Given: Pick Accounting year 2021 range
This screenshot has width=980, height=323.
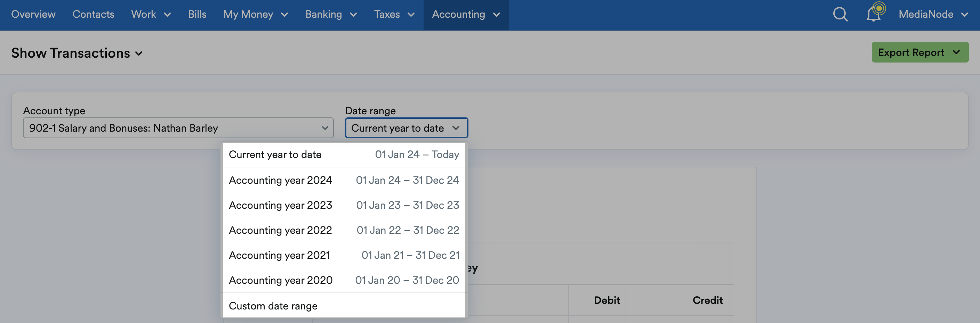Looking at the screenshot, I should click(344, 255).
